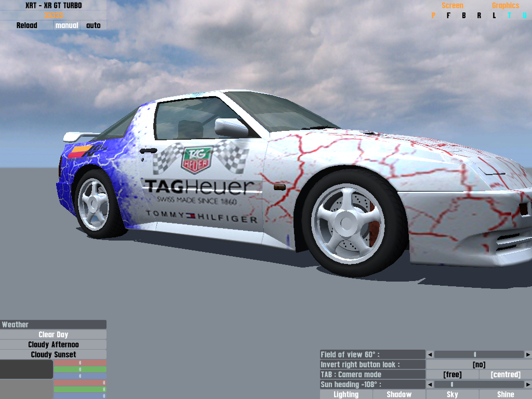Viewport: 532px width, 399px height.
Task: Open the Screen options
Action: [x=453, y=5]
